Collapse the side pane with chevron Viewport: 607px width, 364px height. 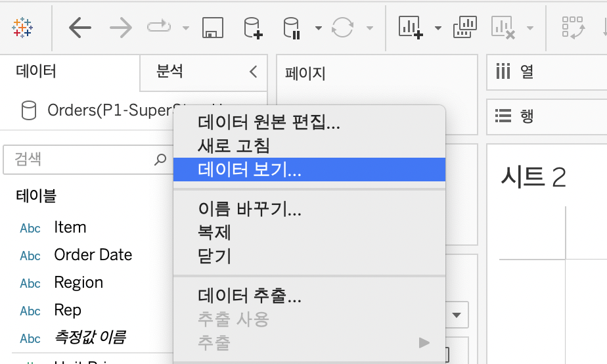point(254,72)
